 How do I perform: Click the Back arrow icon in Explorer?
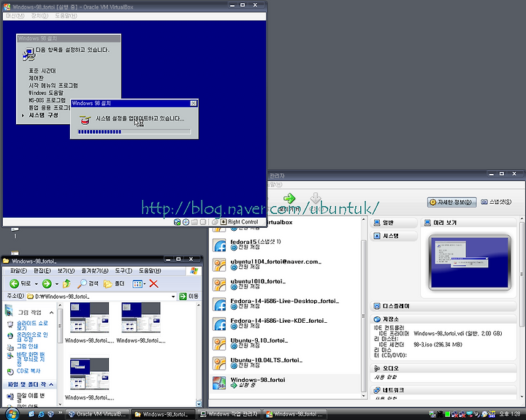pyautogui.click(x=14, y=284)
